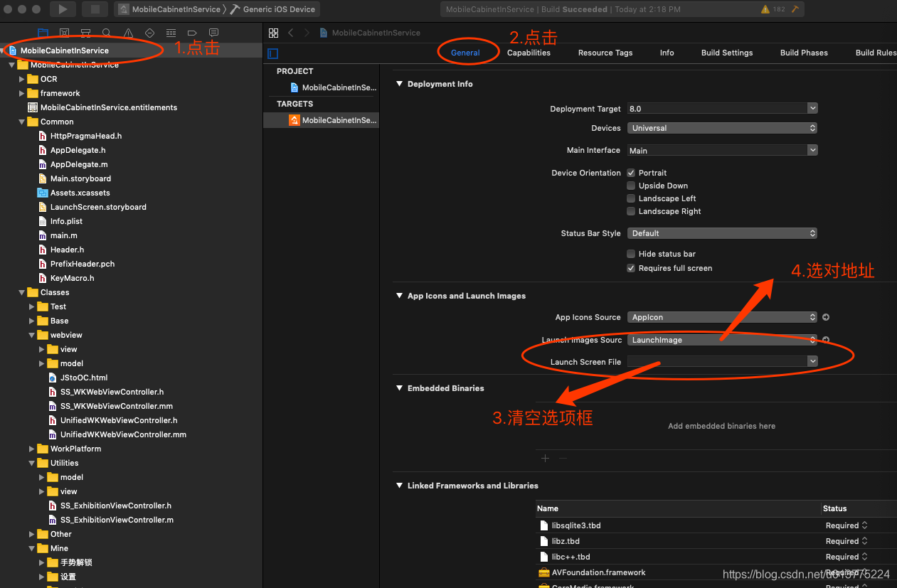Viewport: 897px width, 588px height.
Task: Go back with the left chevron
Action: [x=291, y=33]
